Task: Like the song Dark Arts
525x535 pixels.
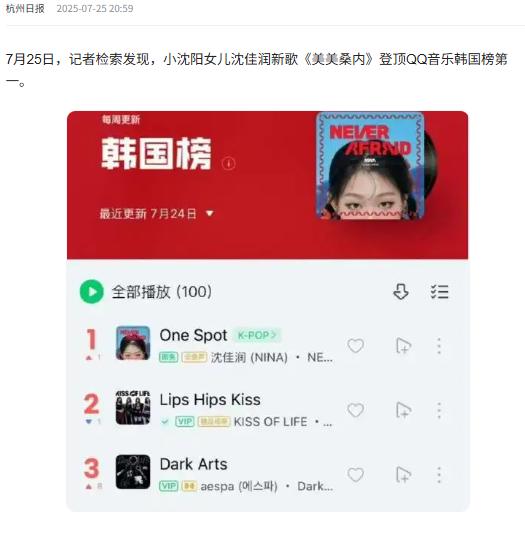Action: click(355, 474)
